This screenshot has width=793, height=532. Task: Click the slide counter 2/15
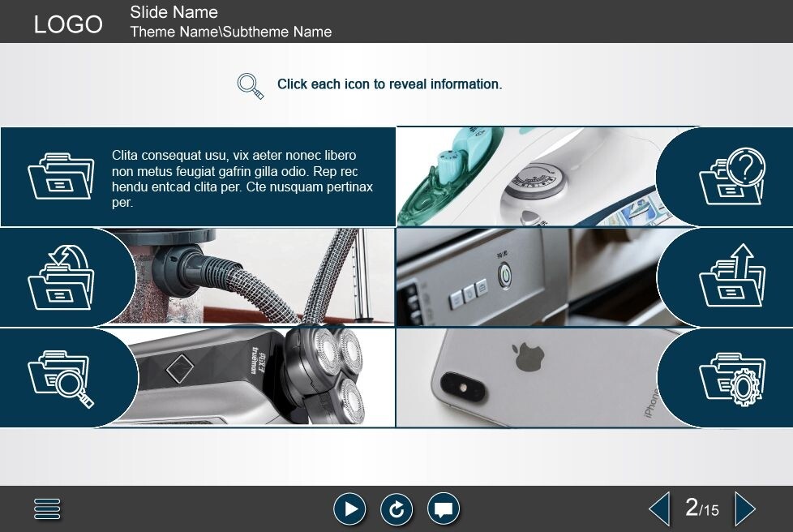click(x=701, y=508)
